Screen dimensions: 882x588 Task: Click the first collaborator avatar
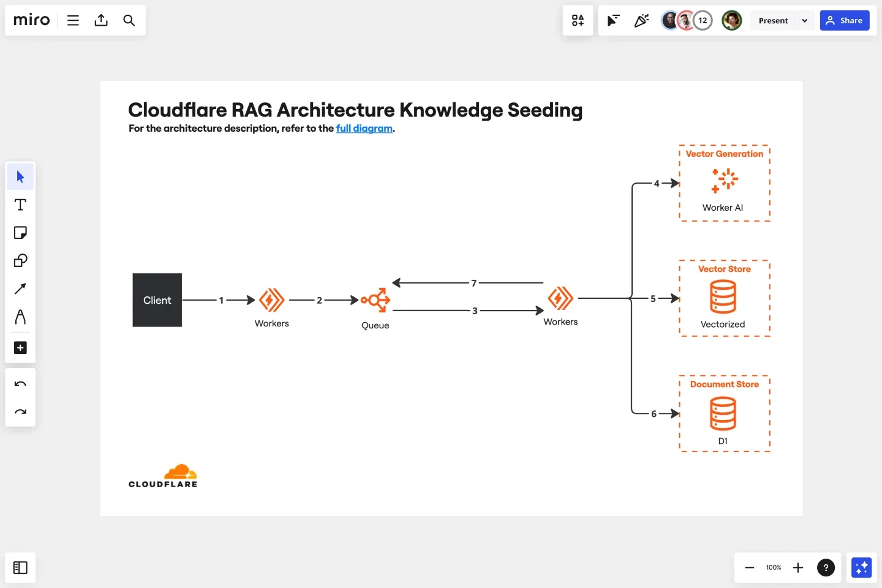point(670,20)
